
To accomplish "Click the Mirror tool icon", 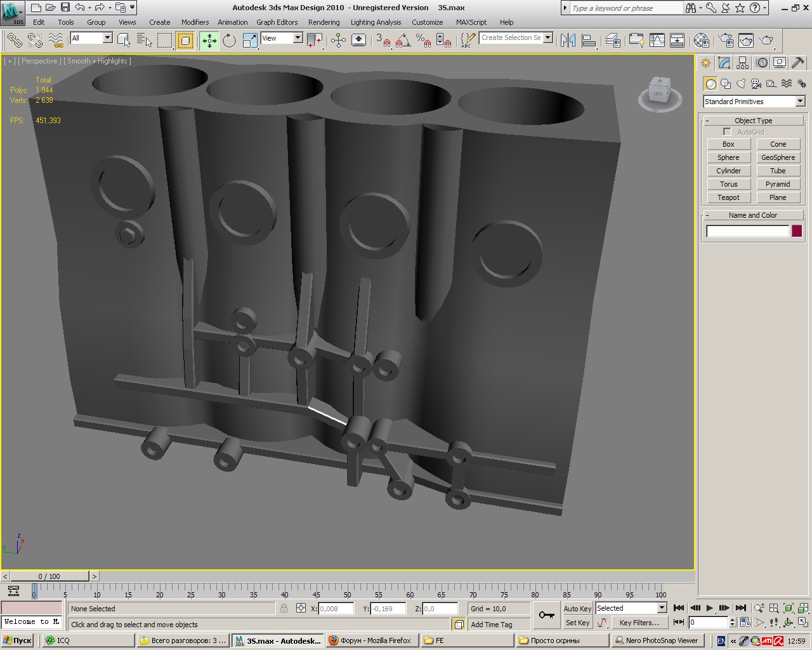I will (568, 41).
